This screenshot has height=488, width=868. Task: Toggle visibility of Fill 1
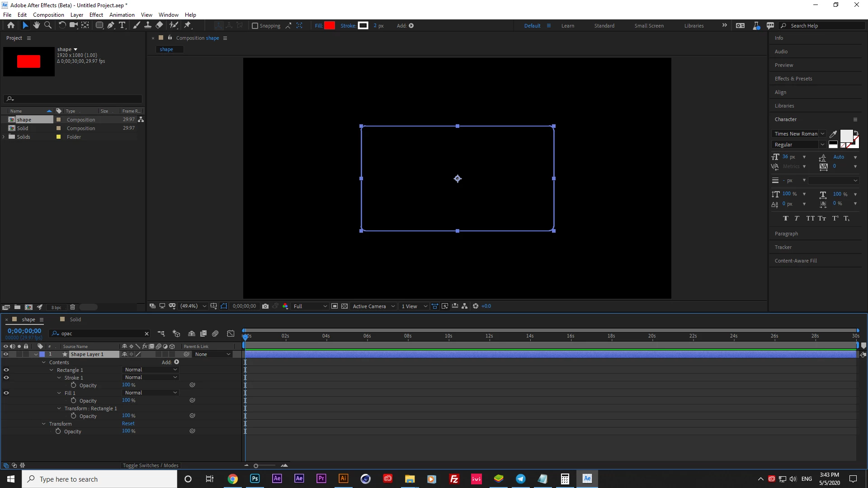click(x=6, y=393)
